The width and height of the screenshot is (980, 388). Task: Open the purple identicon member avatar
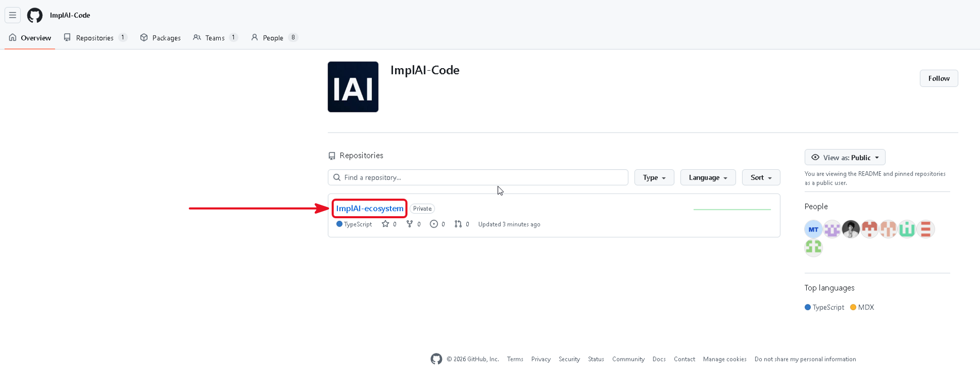[x=832, y=229]
